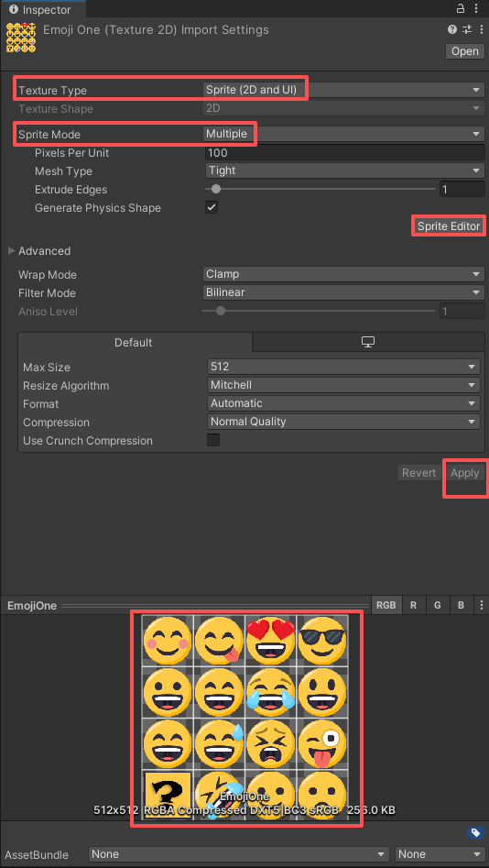Open the Sprite Editor
The width and height of the screenshot is (489, 868).
449,225
